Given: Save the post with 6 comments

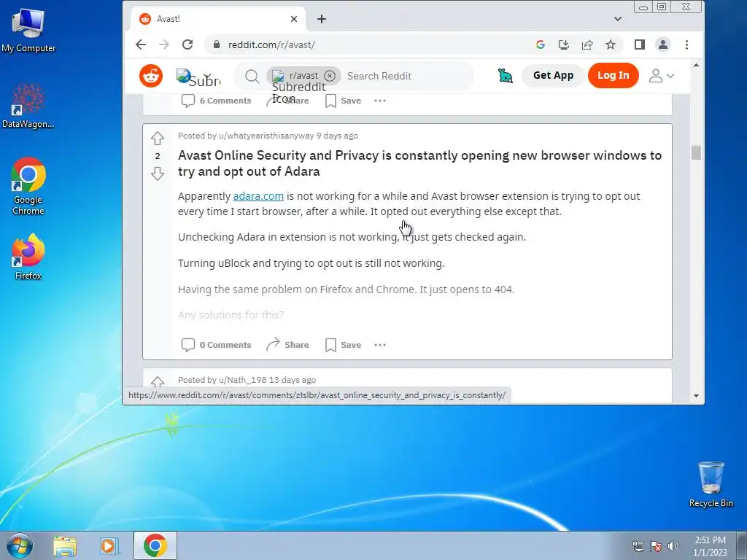Looking at the screenshot, I should tap(343, 101).
